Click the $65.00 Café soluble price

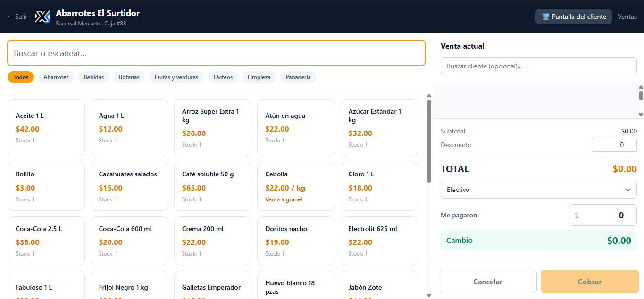194,188
